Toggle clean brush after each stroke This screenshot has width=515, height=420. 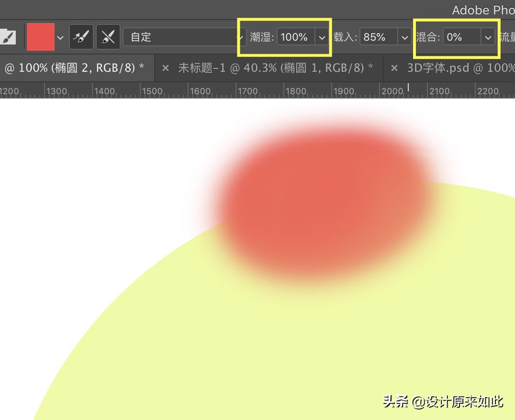tap(108, 37)
